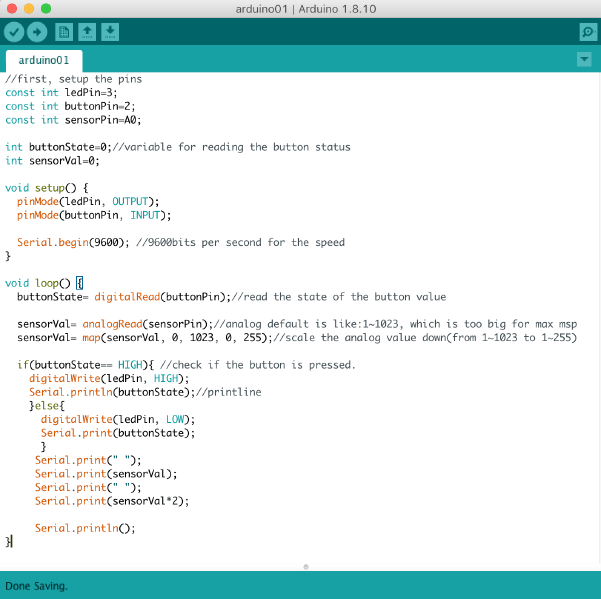This screenshot has width=601, height=599.
Task: Click the Verify checkmark button
Action: pos(14,32)
